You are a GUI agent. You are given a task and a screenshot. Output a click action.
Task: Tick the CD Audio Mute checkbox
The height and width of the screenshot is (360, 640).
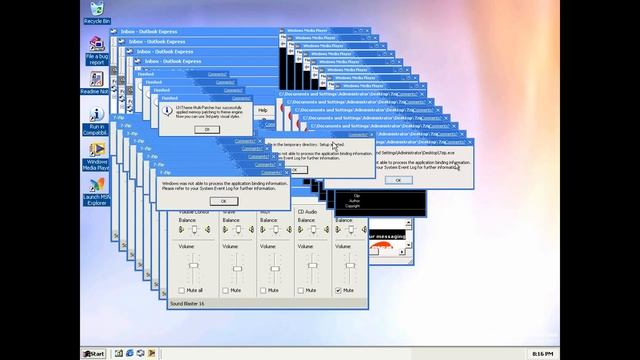pyautogui.click(x=300, y=290)
